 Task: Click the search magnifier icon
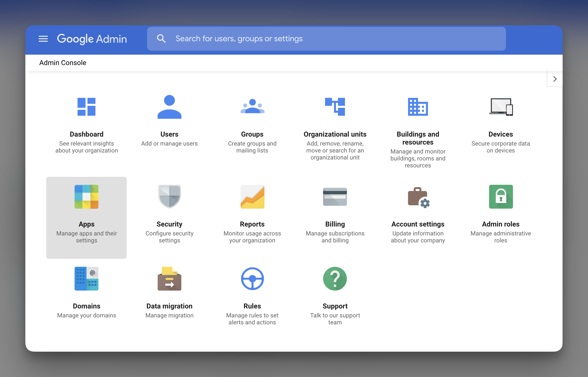tap(161, 38)
